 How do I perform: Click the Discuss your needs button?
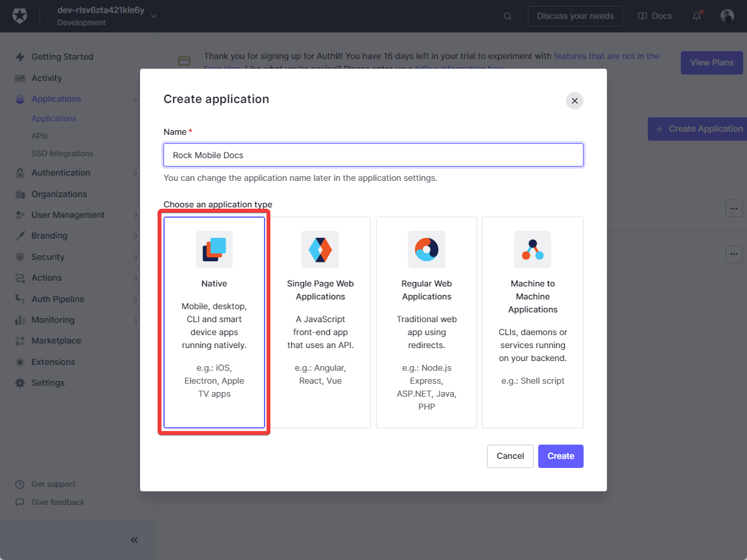click(x=575, y=16)
